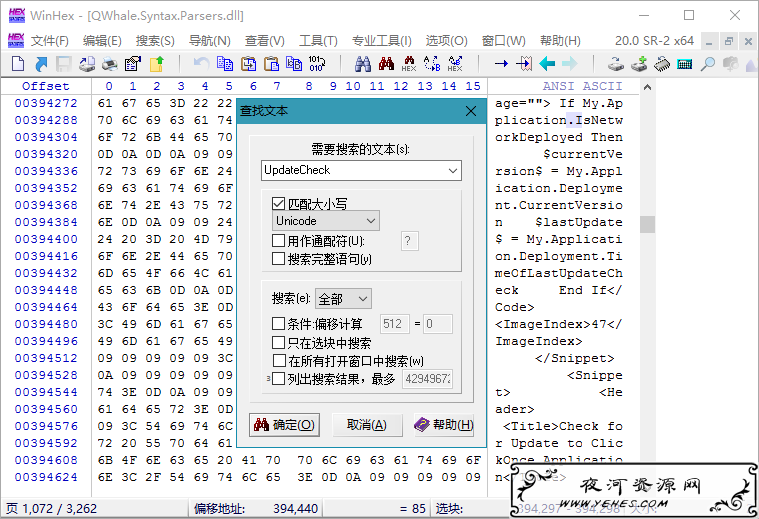Click the greyed Save floppy icon
759x519 pixels.
[64, 63]
